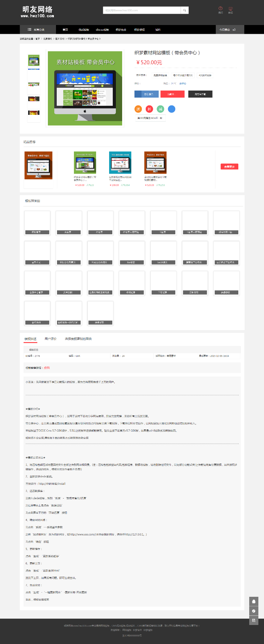Viewport: 264px width, 644px height.
Task: Click the 4次技术支持 support tag
Action: click(205, 75)
